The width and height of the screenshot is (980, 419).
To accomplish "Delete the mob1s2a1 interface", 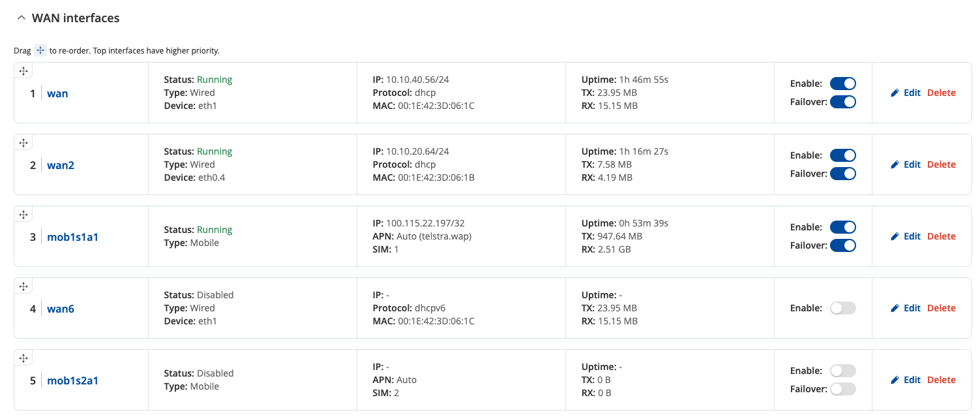I will [941, 380].
